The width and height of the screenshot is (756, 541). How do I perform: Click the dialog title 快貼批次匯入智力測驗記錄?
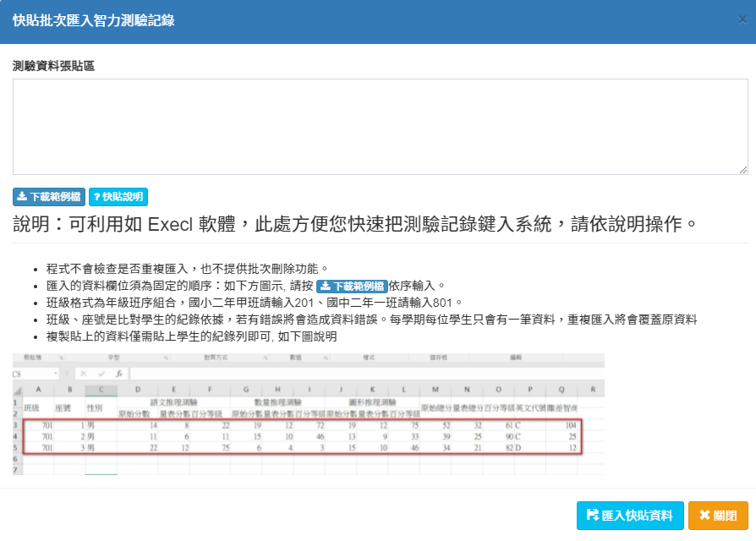(94, 20)
